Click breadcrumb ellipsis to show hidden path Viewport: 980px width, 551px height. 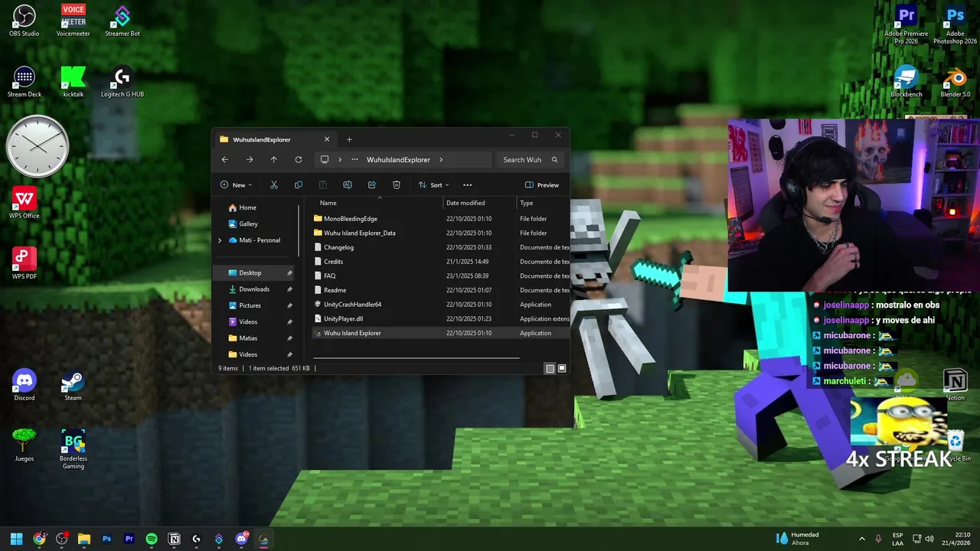(x=354, y=160)
